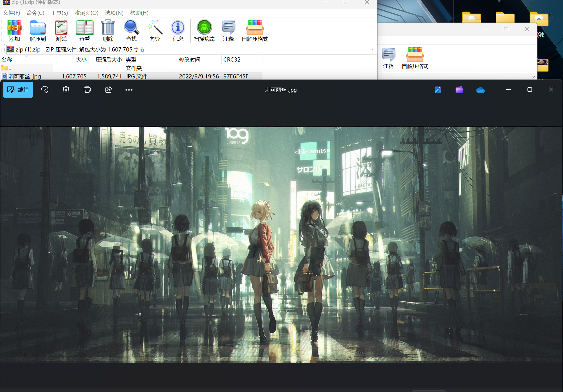Run the Test (测试) archive tool
Screen dimensions: 563x392
(61, 30)
